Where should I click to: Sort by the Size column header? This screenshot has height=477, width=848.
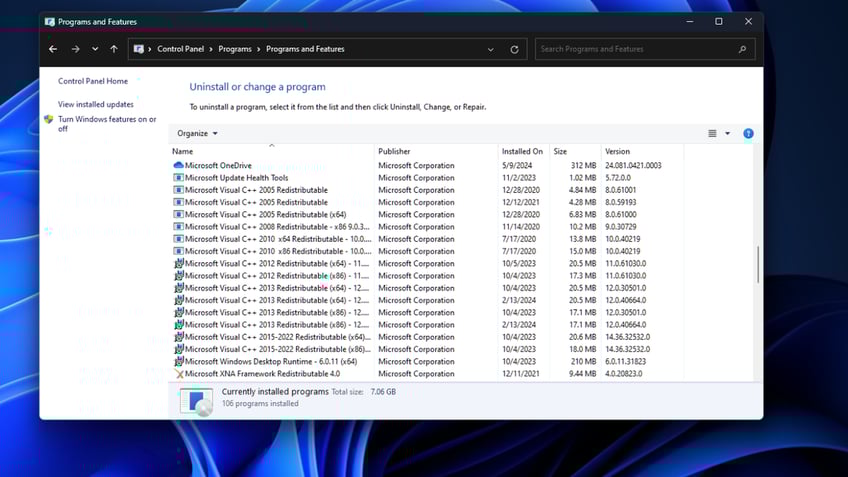pyautogui.click(x=575, y=151)
